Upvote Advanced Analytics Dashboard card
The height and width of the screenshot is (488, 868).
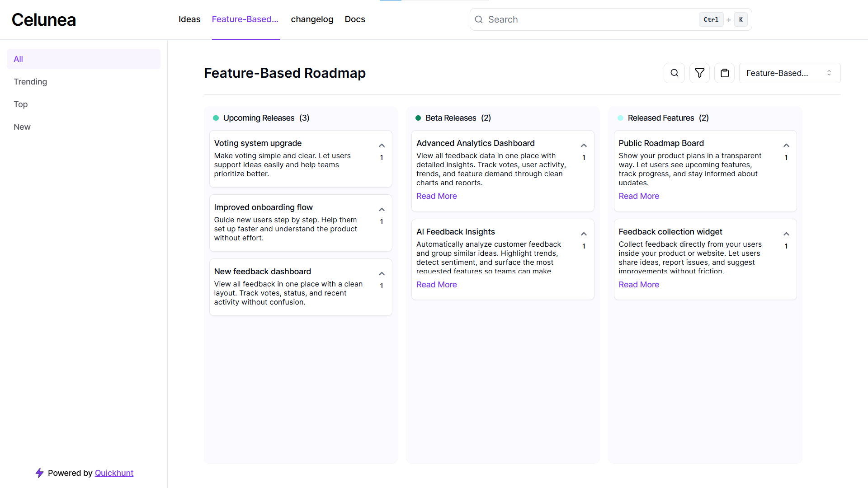584,145
